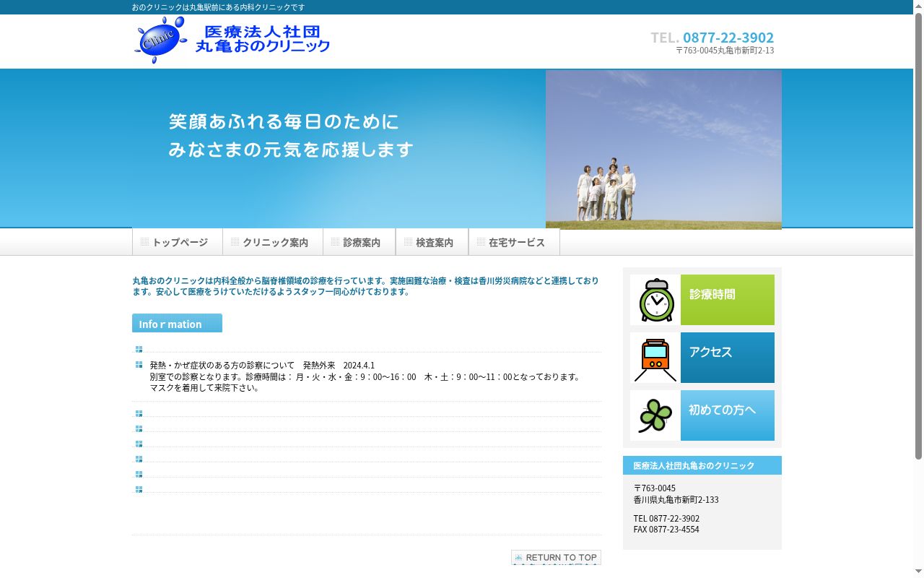Click the 笑顔あふれる毎日のために banner slogan
The height and width of the screenshot is (578, 924).
[x=284, y=121]
